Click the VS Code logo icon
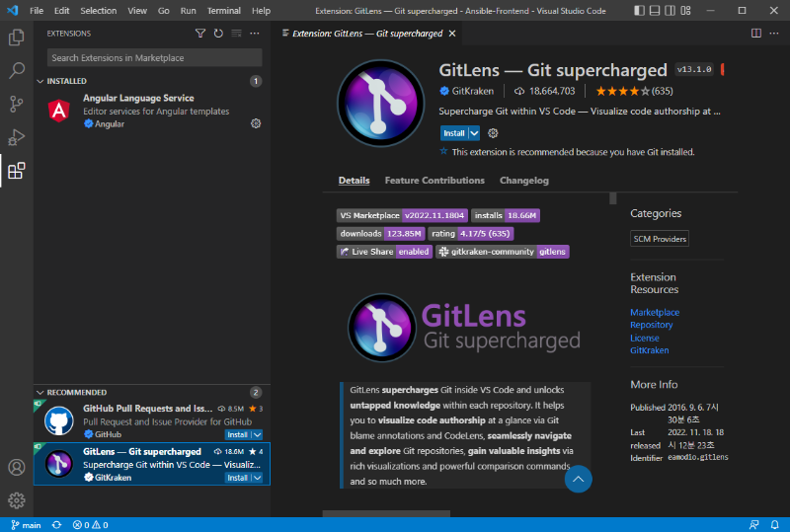 coord(13,11)
